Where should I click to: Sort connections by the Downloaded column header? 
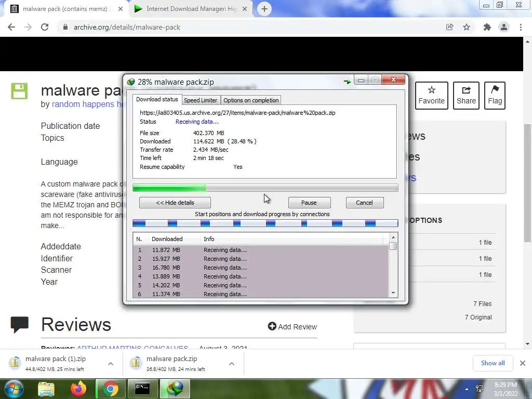point(175,239)
